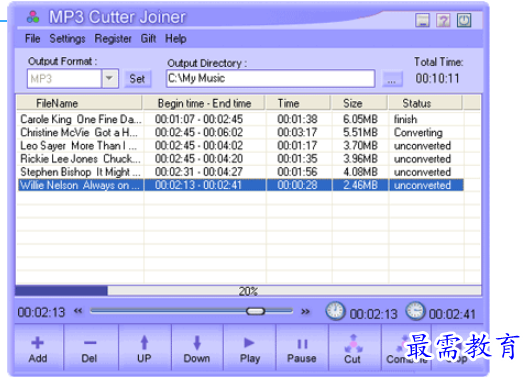Click the MP3 output format field
Image resolution: width=528 pixels, height=378 pixels.
tap(64, 78)
